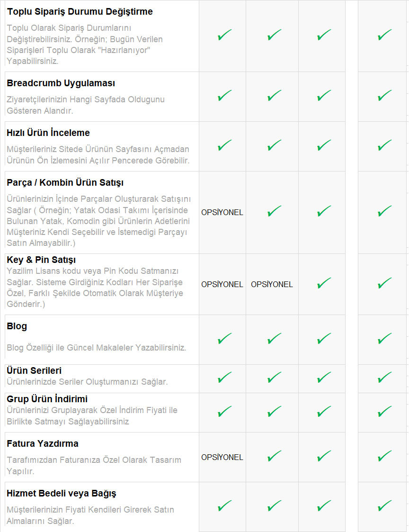Click the Blog row checkmark in the last plan column
This screenshot has width=409, height=532.
pyautogui.click(x=384, y=339)
